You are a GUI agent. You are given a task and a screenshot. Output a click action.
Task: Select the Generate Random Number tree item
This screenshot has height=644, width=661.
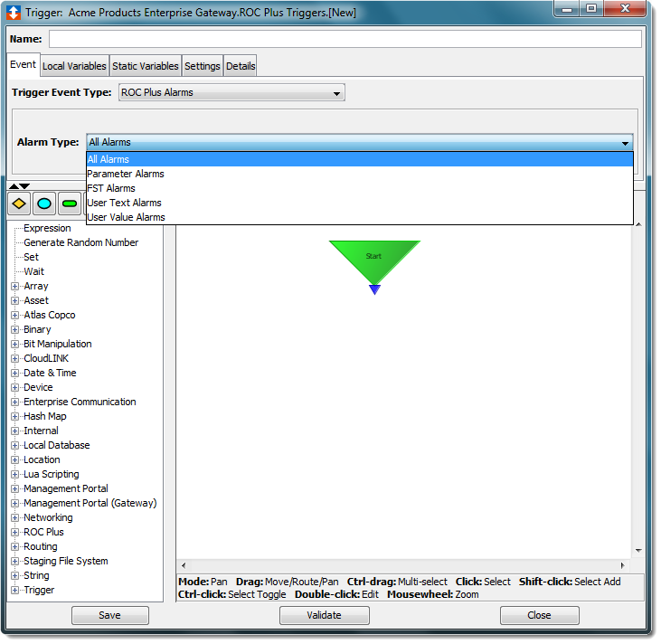coord(80,242)
